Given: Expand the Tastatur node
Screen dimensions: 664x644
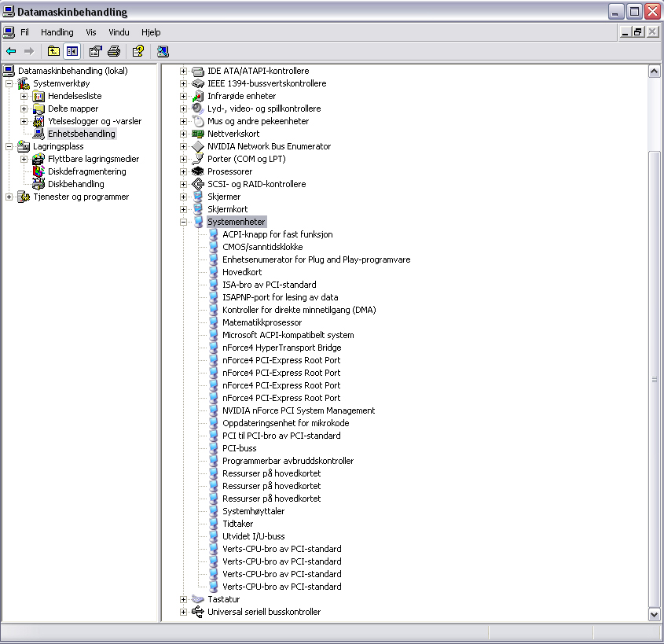Looking at the screenshot, I should [x=184, y=599].
